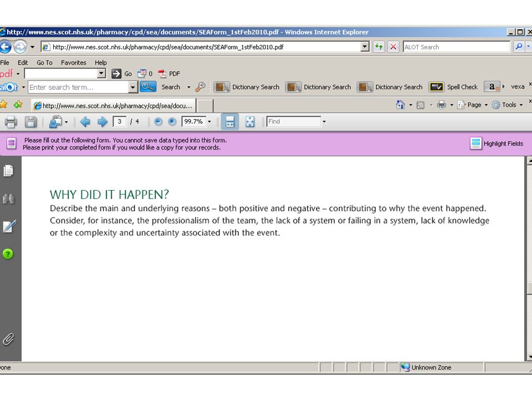Open the Go To menu

[x=44, y=63]
